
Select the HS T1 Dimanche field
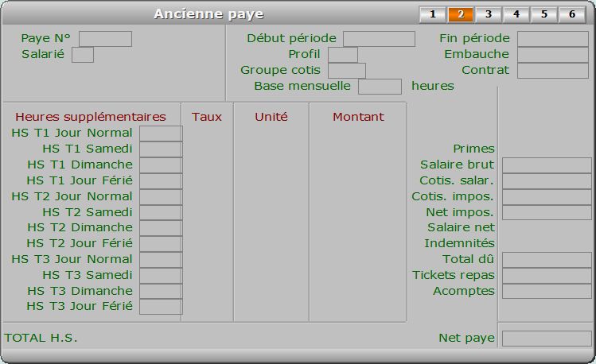[x=161, y=165]
